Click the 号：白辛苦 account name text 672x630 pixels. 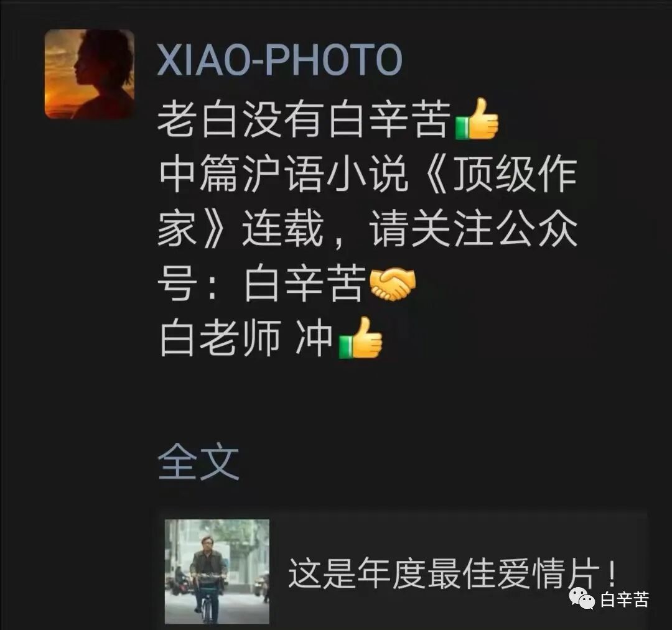tap(261, 284)
